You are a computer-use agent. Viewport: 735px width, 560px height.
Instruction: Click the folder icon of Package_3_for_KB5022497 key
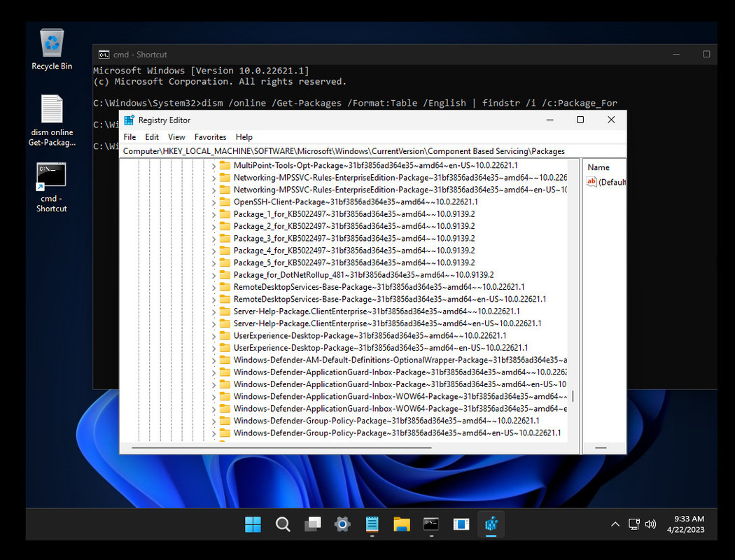[x=225, y=239]
